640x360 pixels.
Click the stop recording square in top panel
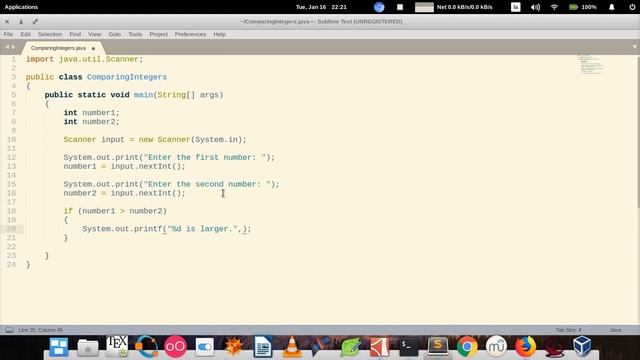pos(400,7)
